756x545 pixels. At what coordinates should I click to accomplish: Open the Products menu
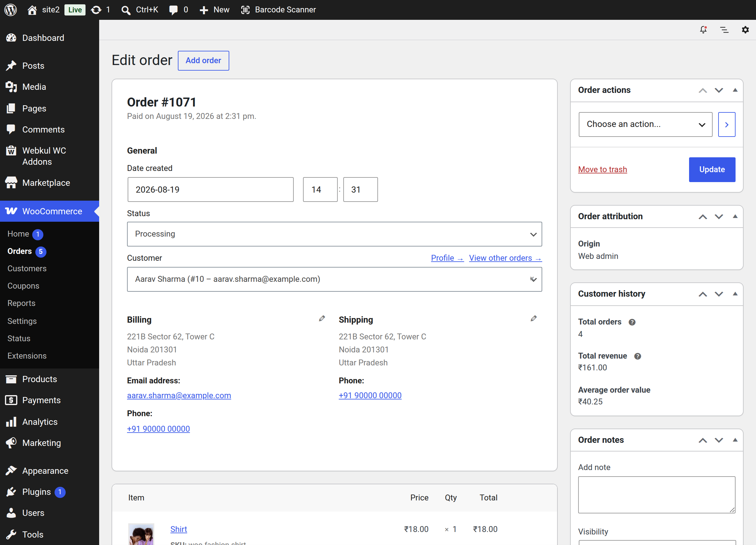pos(49,379)
